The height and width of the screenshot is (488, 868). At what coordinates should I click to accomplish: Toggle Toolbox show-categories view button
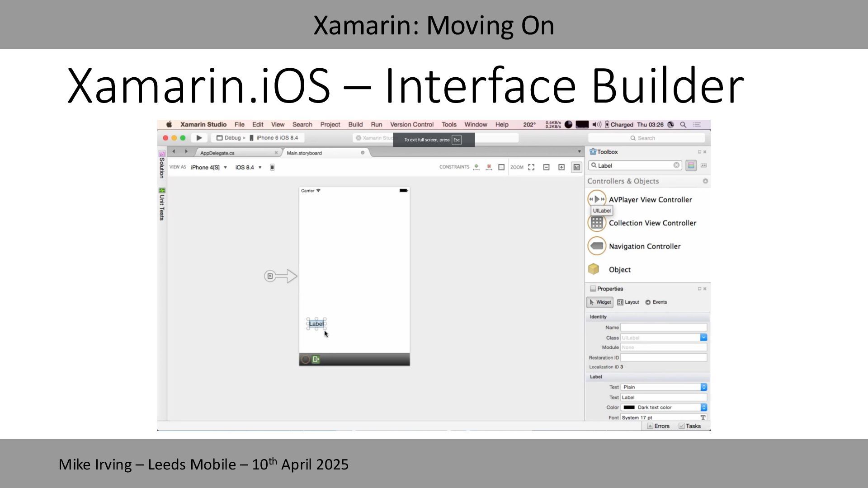click(691, 166)
